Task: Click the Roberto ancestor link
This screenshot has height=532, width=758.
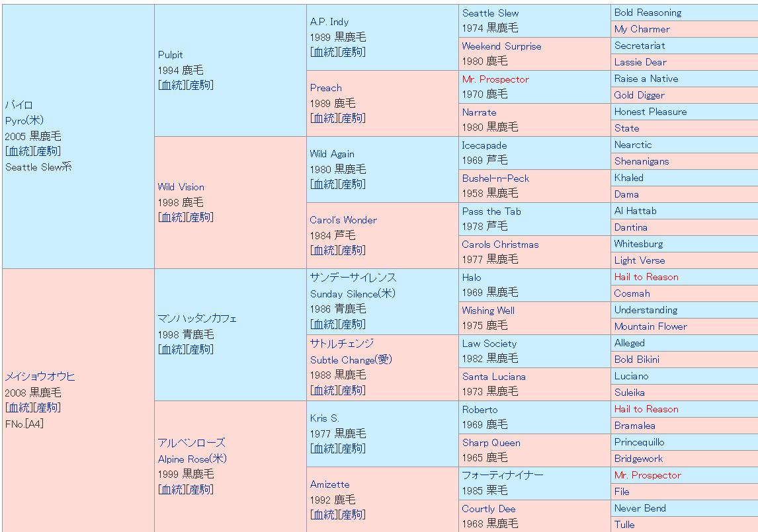Action: tap(480, 410)
